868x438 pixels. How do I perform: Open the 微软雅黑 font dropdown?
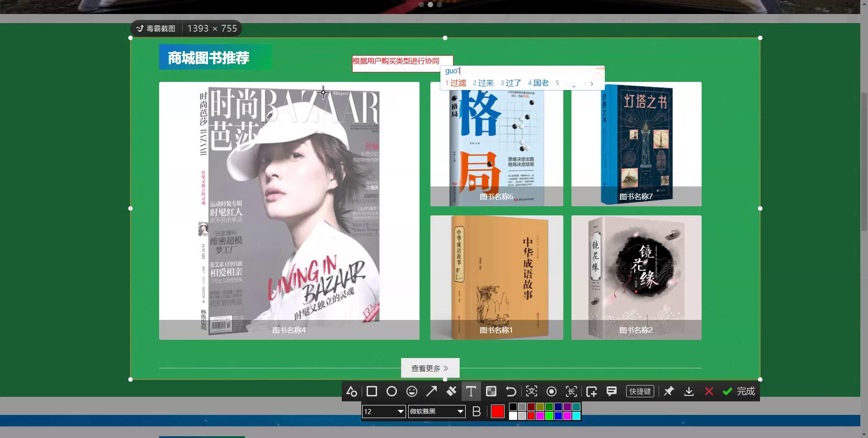point(437,411)
